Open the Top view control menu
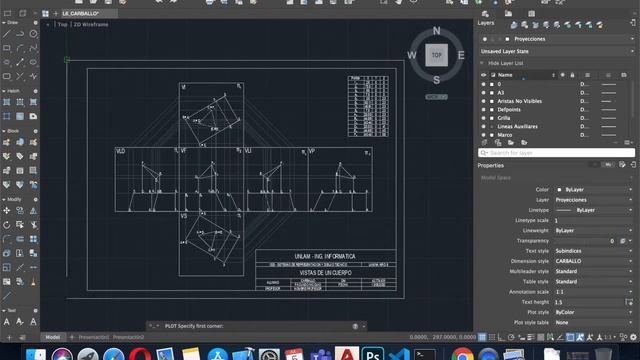Image resolution: width=640 pixels, height=360 pixels. (62, 24)
